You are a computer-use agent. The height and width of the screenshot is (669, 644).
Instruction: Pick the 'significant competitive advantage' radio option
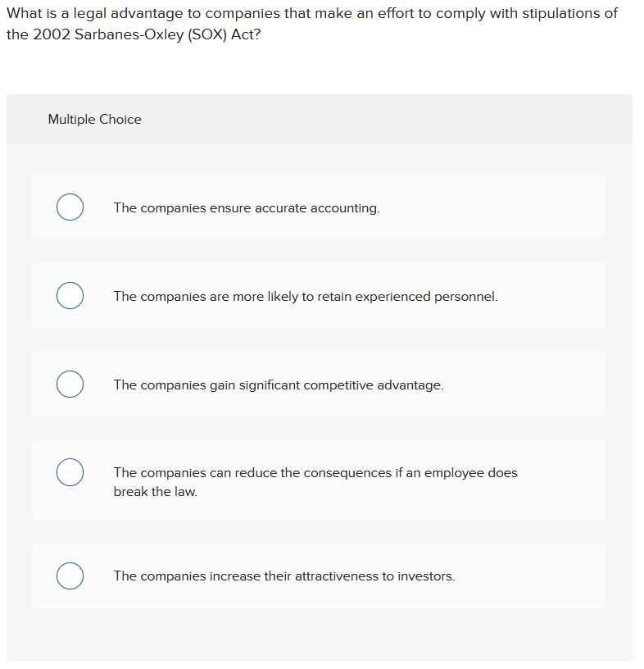click(x=70, y=385)
